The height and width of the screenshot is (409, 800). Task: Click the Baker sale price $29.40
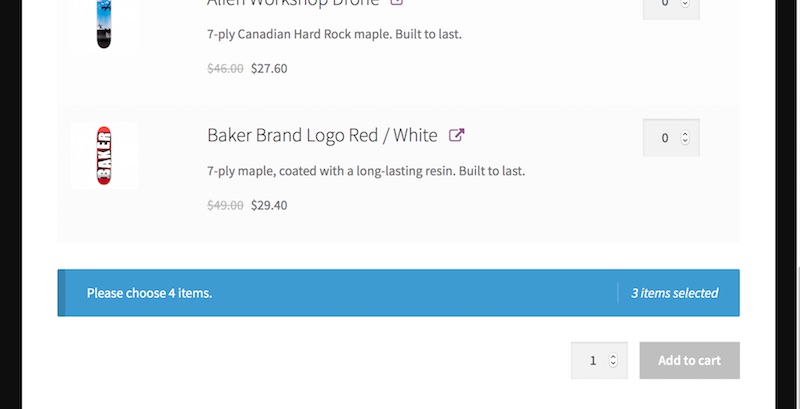pyautogui.click(x=269, y=205)
